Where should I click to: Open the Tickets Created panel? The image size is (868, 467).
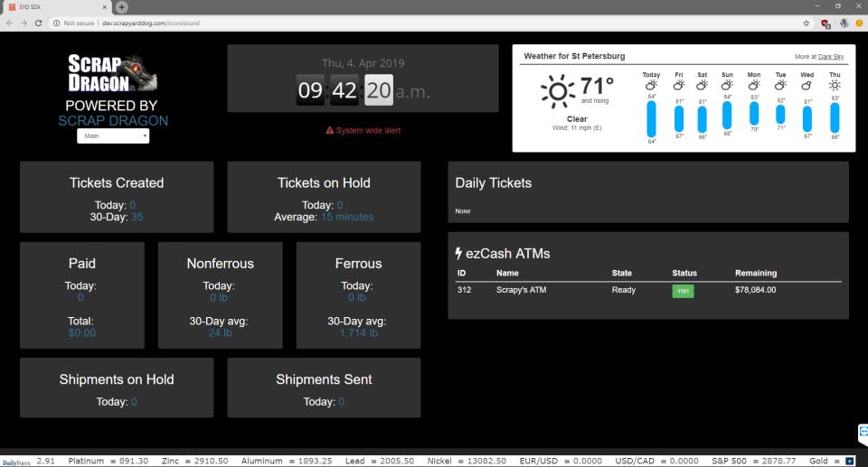pos(117,197)
